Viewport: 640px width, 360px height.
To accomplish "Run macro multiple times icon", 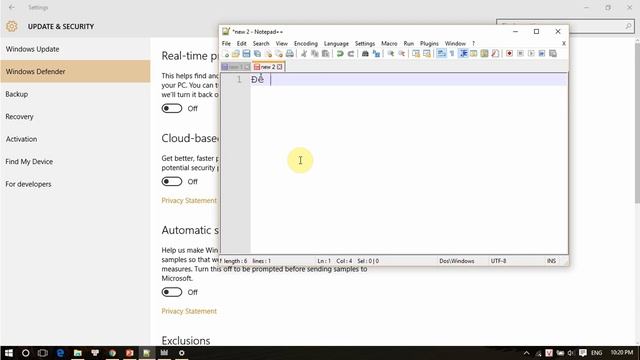I will point(542,53).
